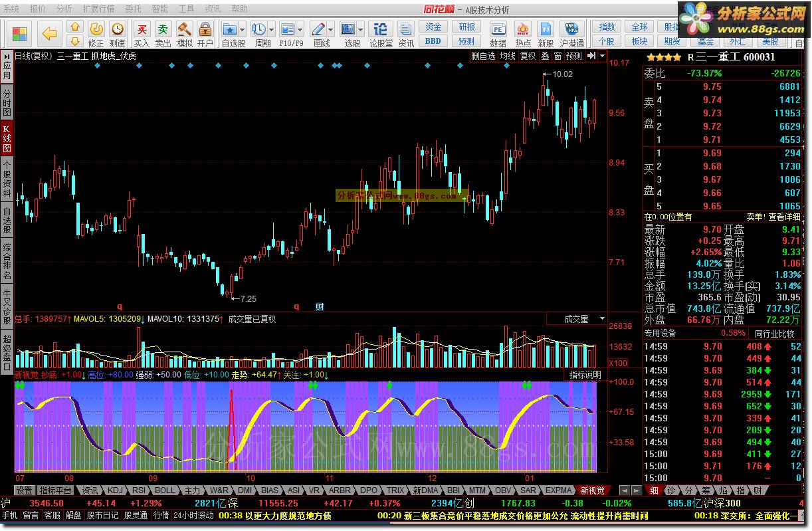Click the 资金 button
This screenshot has height=531, width=812.
[433, 27]
